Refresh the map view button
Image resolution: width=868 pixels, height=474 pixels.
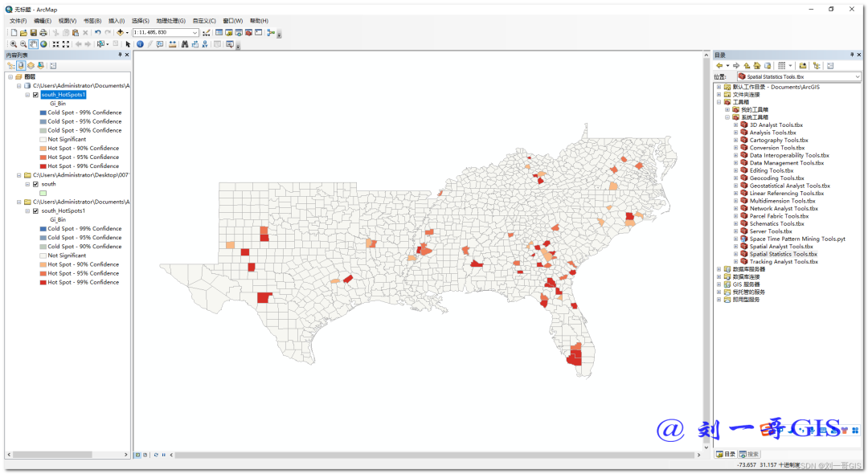[156, 456]
